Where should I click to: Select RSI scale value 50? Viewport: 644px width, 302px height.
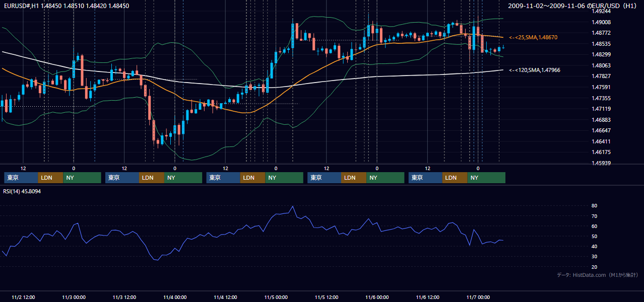594,236
